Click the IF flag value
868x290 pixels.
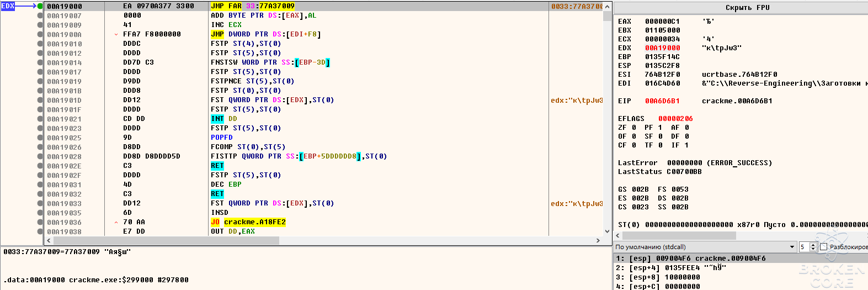point(686,145)
